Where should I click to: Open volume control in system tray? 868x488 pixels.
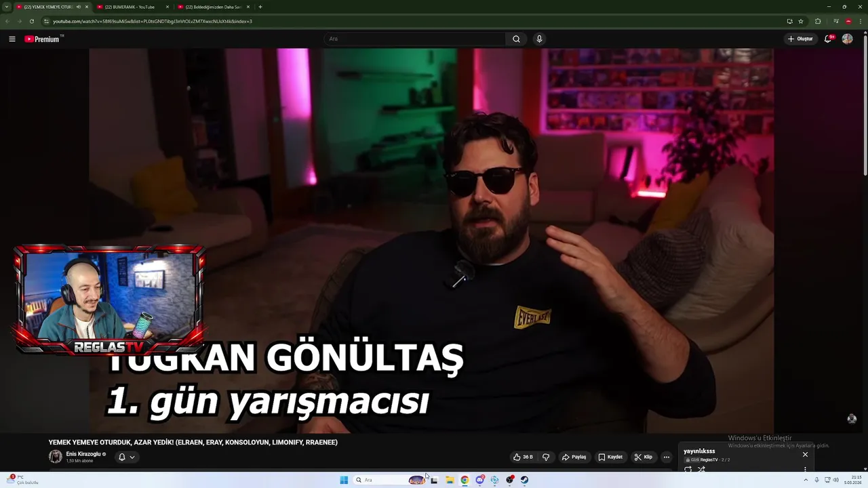tap(836, 480)
